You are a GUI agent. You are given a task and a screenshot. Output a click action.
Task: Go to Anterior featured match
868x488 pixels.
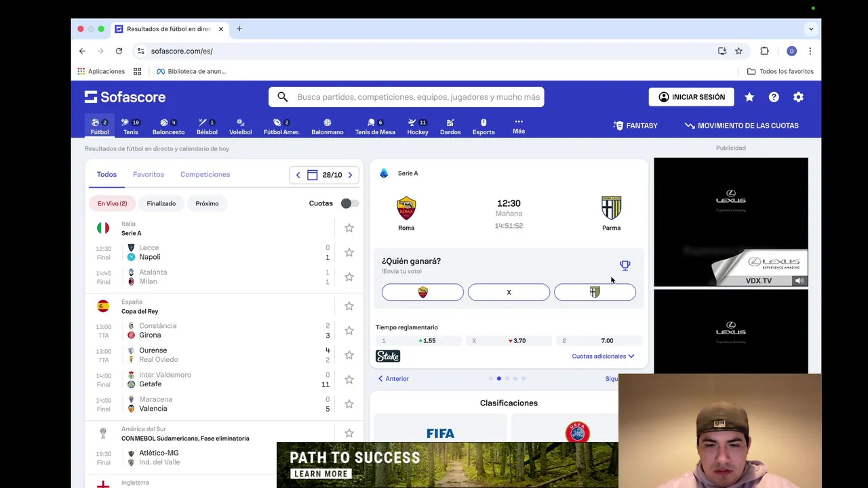tap(393, 379)
